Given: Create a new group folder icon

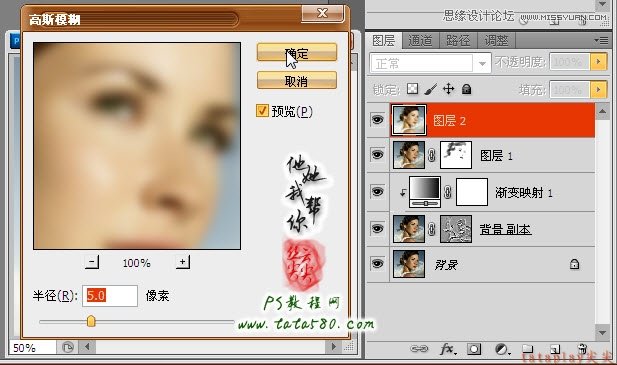Looking at the screenshot, I should pos(528,348).
